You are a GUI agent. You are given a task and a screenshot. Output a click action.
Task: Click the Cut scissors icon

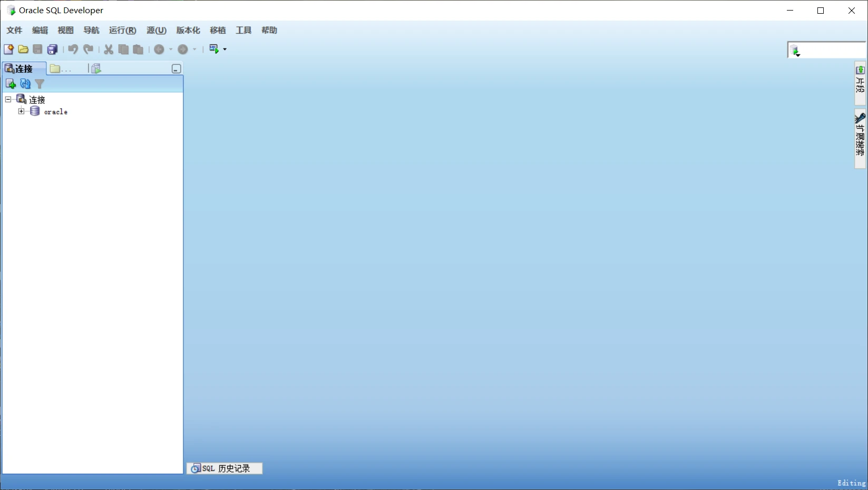click(109, 49)
